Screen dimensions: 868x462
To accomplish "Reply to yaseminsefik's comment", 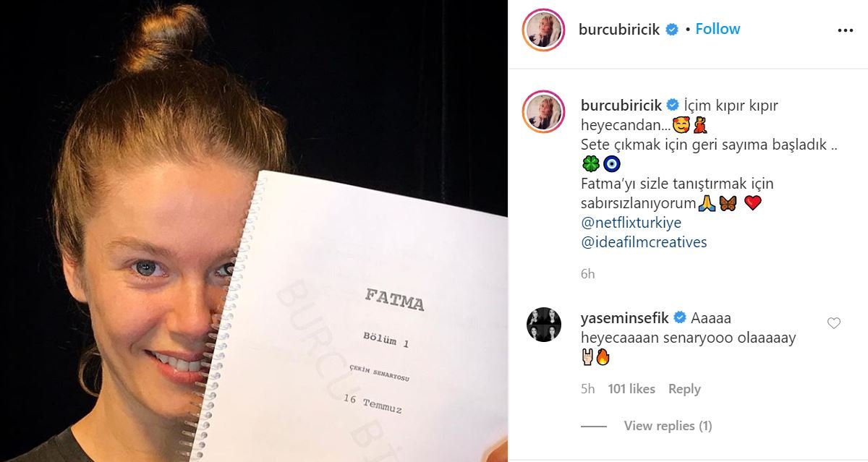I will (x=684, y=389).
